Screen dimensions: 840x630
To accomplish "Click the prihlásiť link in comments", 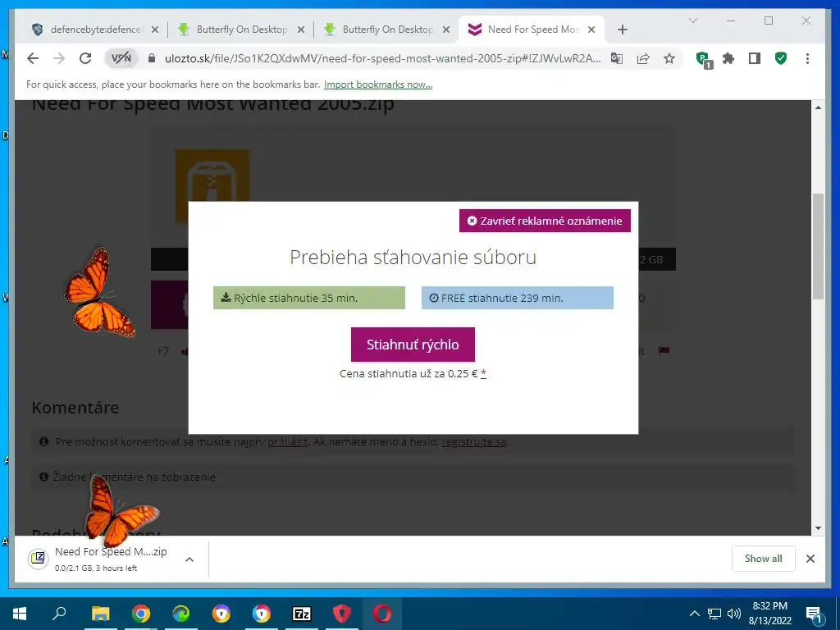I will 288,442.
